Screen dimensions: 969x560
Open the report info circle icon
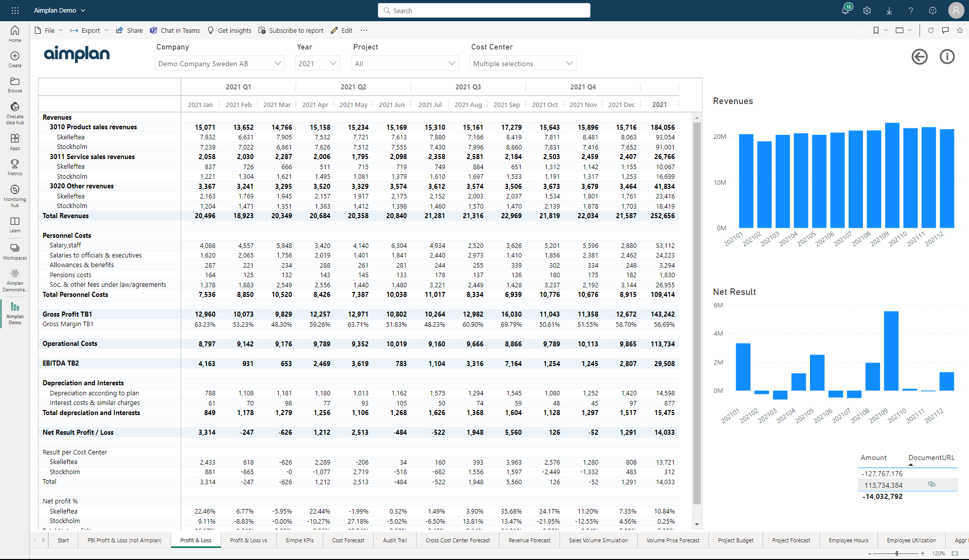click(x=947, y=57)
